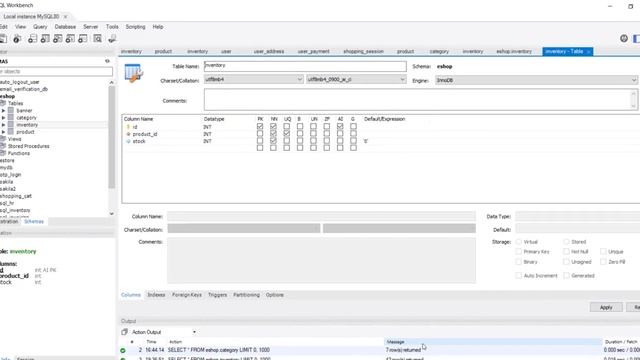Click the banner table icon in tree
This screenshot has height=360, width=640.
pos(11,111)
